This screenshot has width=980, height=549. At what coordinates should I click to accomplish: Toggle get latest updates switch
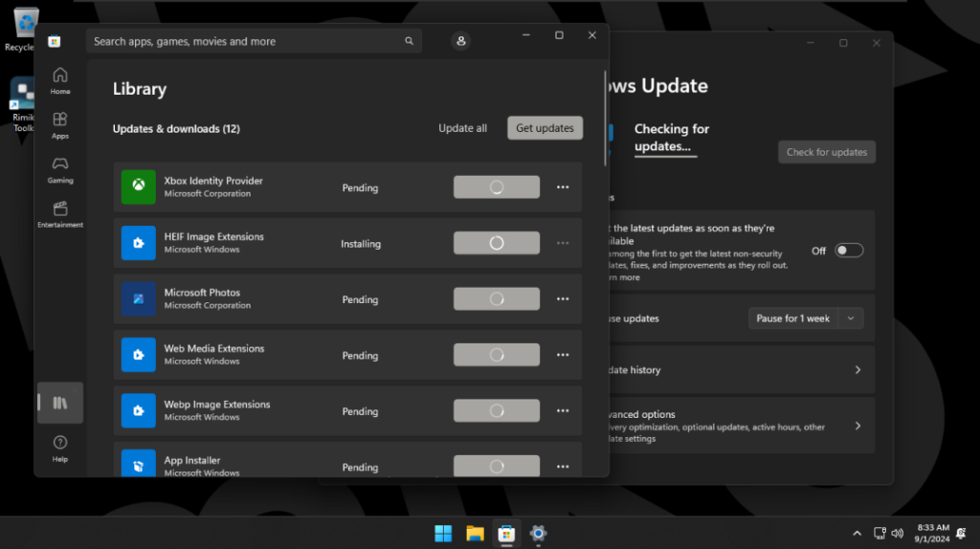point(849,251)
